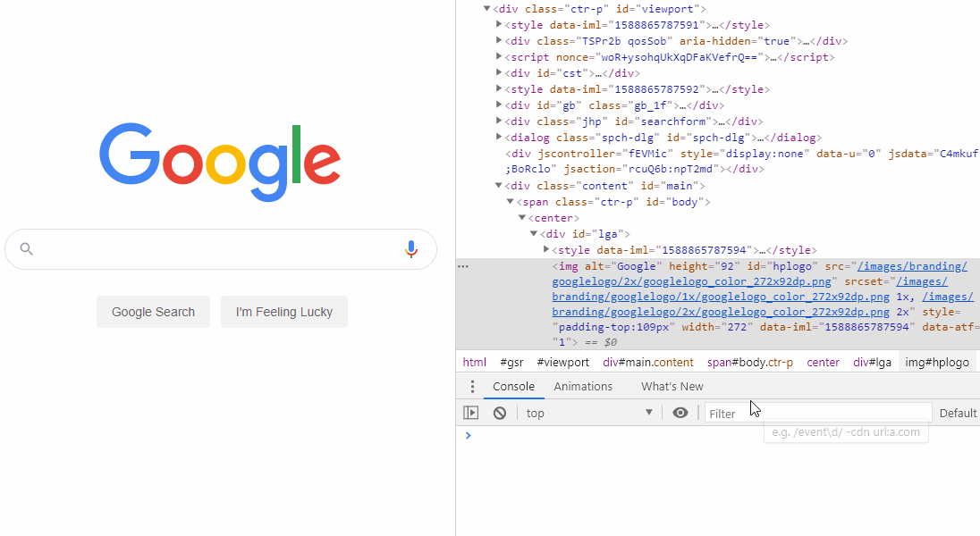This screenshot has width=980, height=536.
Task: Open the Default log levels dropdown
Action: 959,413
